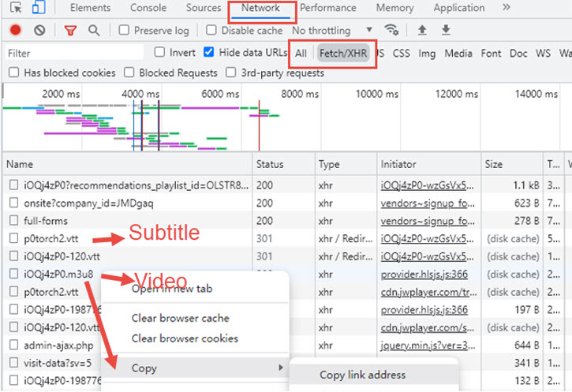Check 3rd-party requests checkbox
Viewport: 572px width, 392px height.
pyautogui.click(x=230, y=73)
